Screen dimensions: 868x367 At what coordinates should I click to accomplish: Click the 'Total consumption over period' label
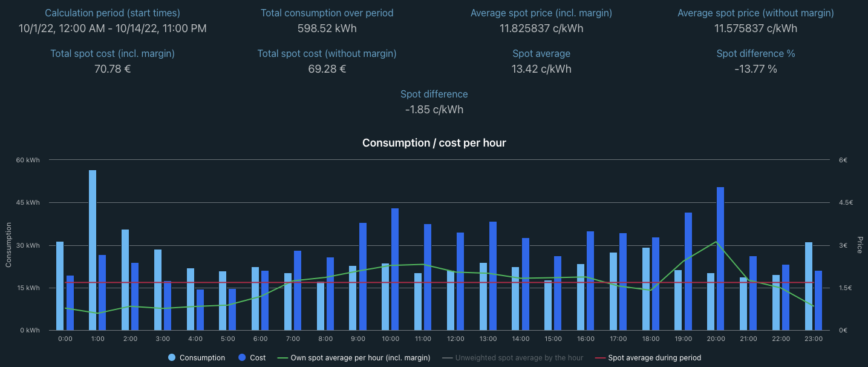click(327, 13)
